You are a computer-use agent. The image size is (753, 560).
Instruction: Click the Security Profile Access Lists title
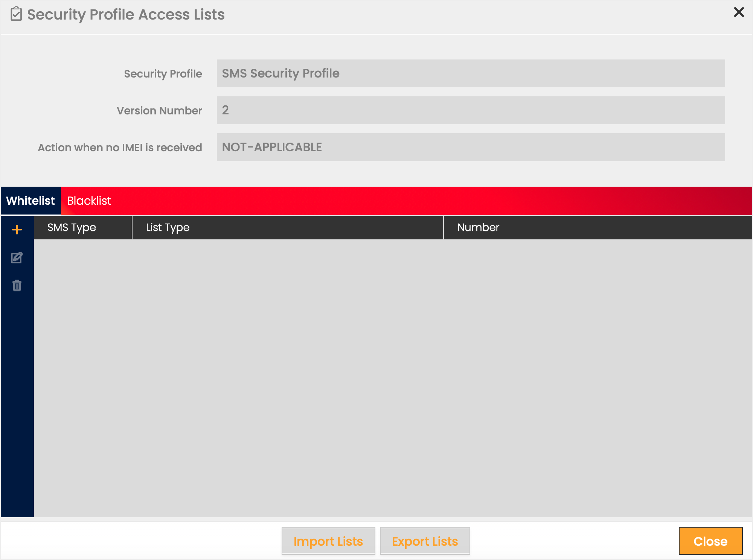click(126, 14)
